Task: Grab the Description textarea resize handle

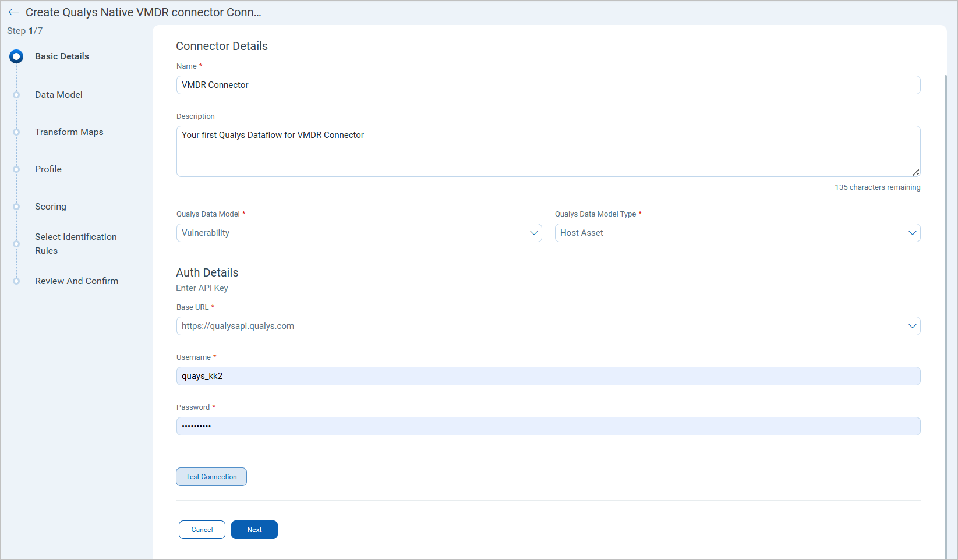Action: 916,172
